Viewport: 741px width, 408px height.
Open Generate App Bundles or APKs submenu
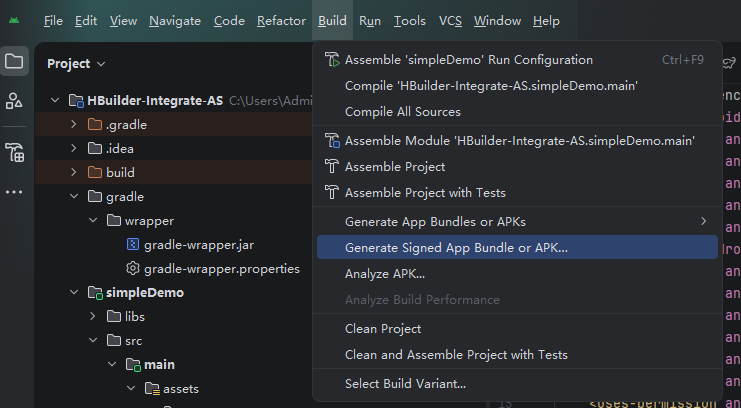pyautogui.click(x=517, y=221)
